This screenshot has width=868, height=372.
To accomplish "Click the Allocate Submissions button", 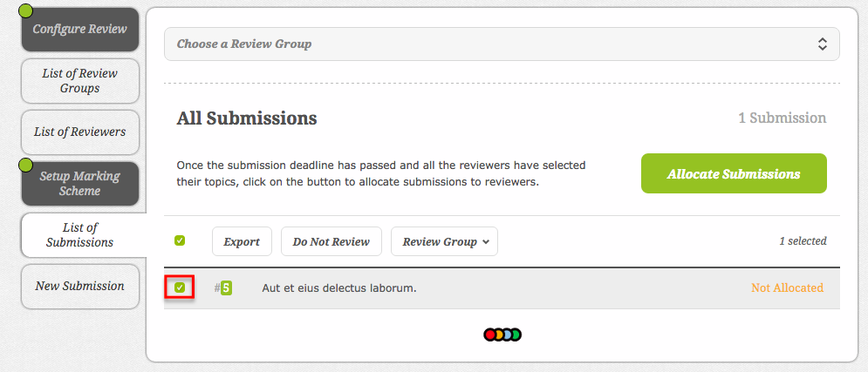I will tap(734, 173).
